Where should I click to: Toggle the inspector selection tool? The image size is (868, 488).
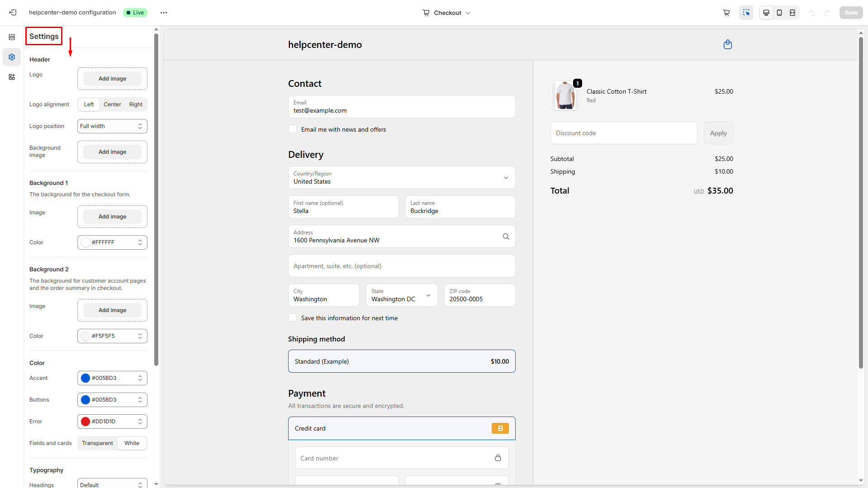coord(746,13)
